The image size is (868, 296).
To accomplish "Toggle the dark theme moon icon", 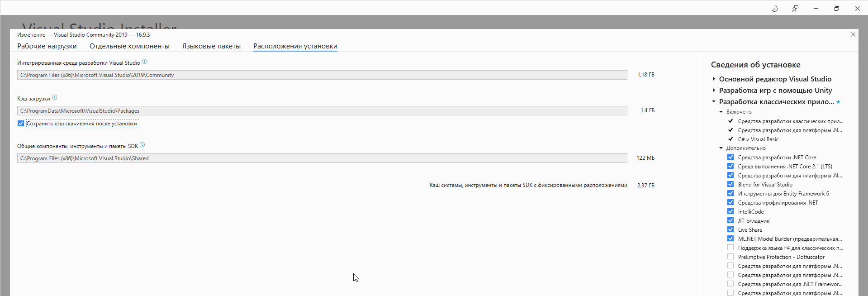I will [x=775, y=9].
